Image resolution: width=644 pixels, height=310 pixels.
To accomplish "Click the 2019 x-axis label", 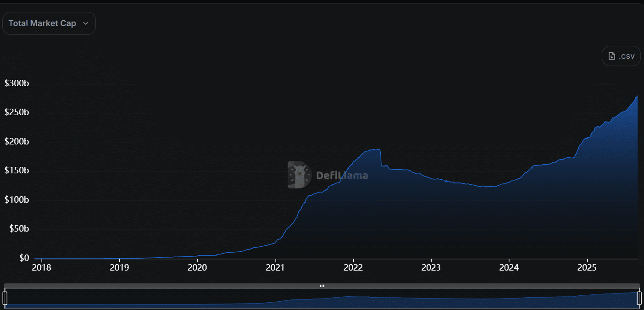I will (x=119, y=267).
